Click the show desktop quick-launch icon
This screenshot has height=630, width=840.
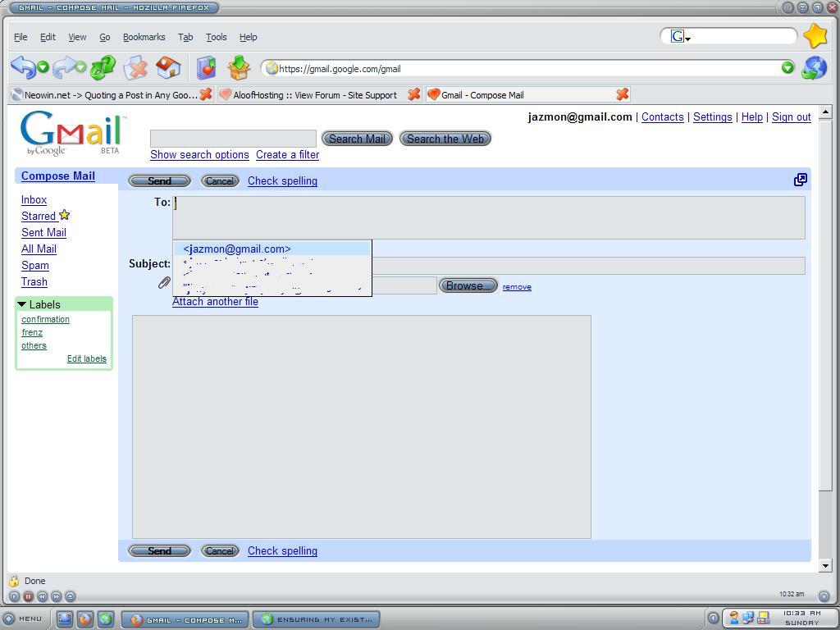[x=64, y=619]
